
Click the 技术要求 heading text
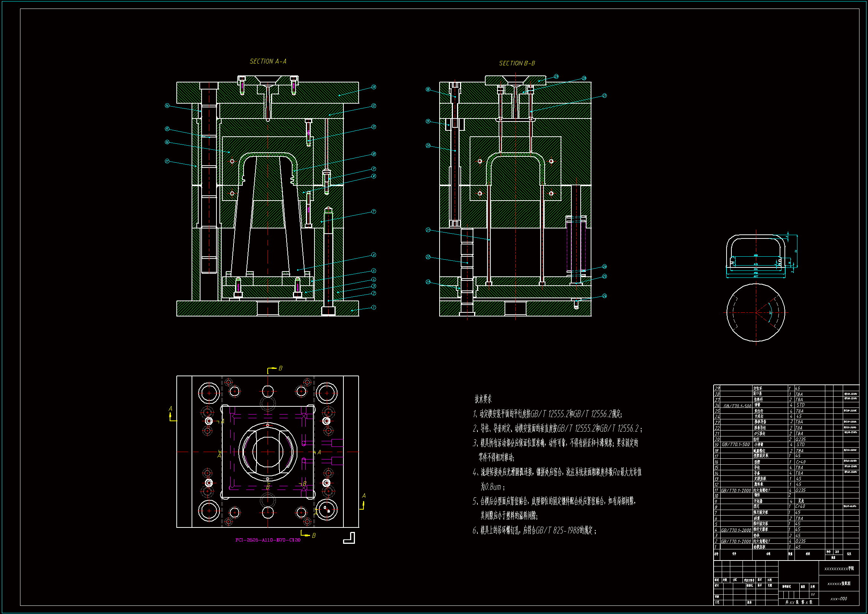pos(483,399)
